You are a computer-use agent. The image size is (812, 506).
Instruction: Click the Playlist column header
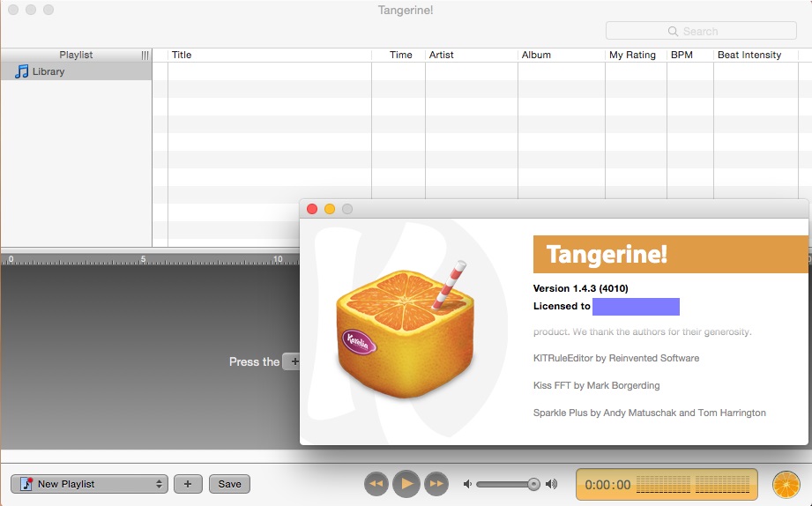click(x=76, y=55)
